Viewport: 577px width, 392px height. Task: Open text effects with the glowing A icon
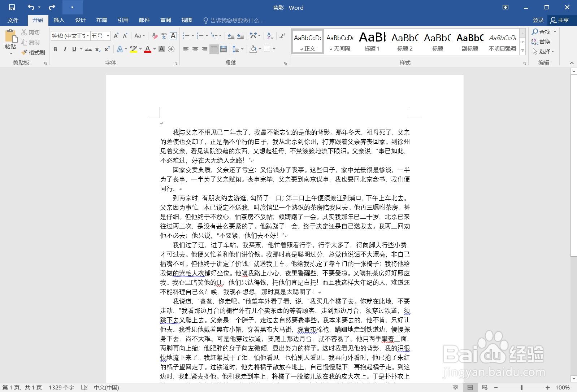[x=120, y=49]
